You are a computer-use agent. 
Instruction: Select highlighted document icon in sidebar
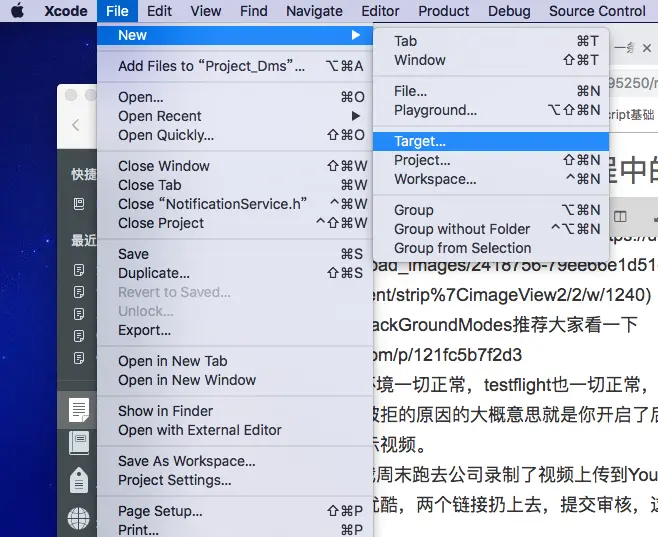point(79,410)
